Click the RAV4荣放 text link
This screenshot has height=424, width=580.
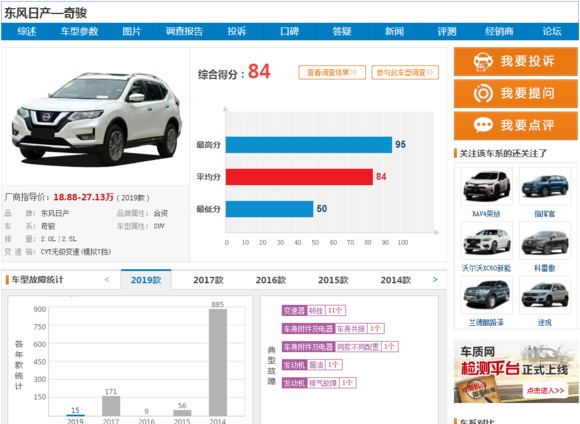click(x=486, y=214)
